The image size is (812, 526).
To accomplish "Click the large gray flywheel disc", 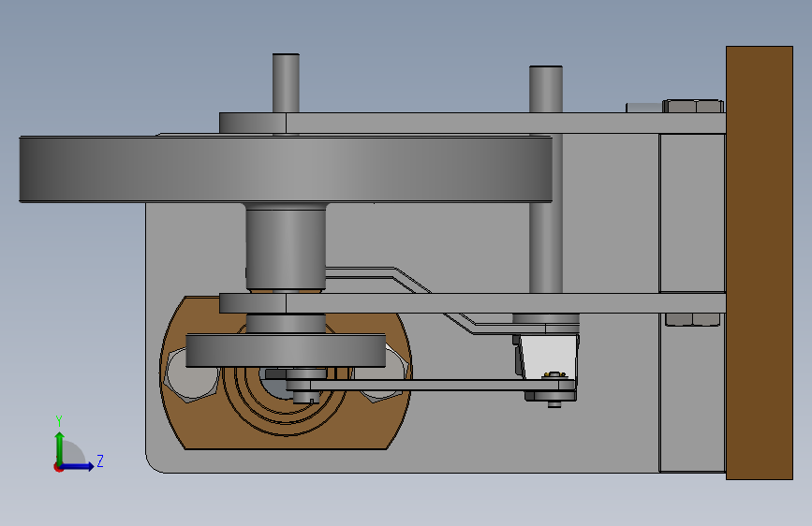I will click(x=286, y=169).
